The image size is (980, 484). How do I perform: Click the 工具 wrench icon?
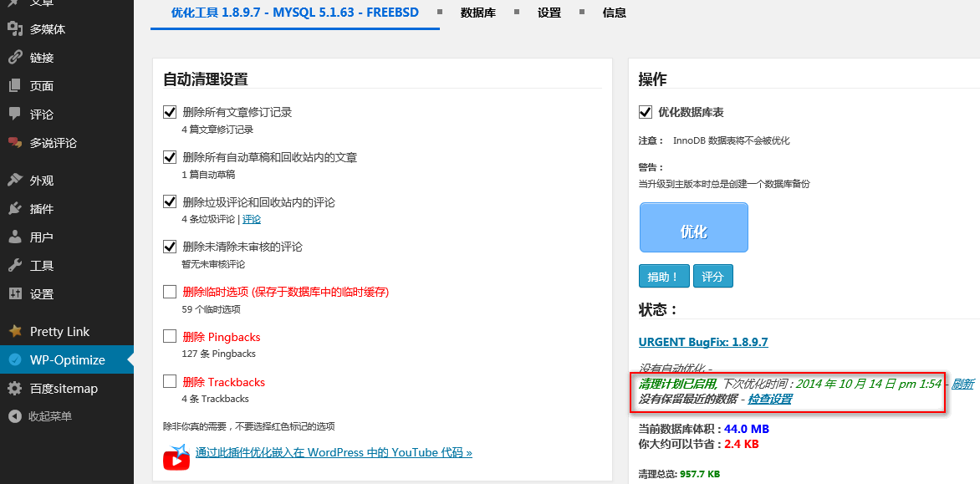coord(15,266)
